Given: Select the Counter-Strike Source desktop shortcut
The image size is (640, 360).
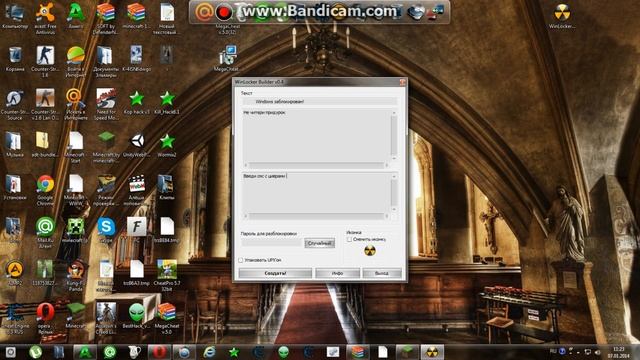Looking at the screenshot, I should click(15, 105).
